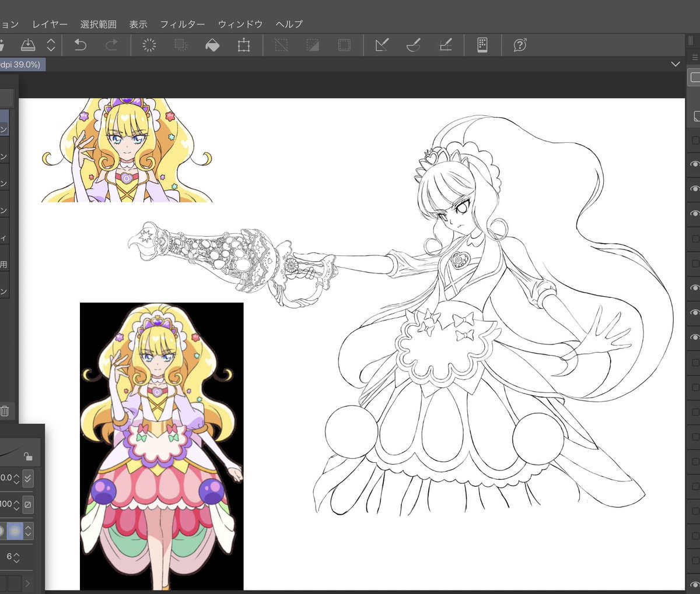The image size is (700, 594).
Task: Click the square icon just above the layer list
Action: point(696,117)
